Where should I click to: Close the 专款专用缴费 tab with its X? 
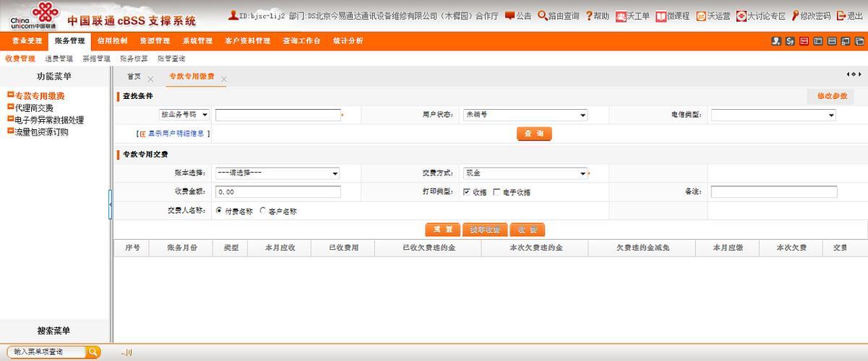224,79
